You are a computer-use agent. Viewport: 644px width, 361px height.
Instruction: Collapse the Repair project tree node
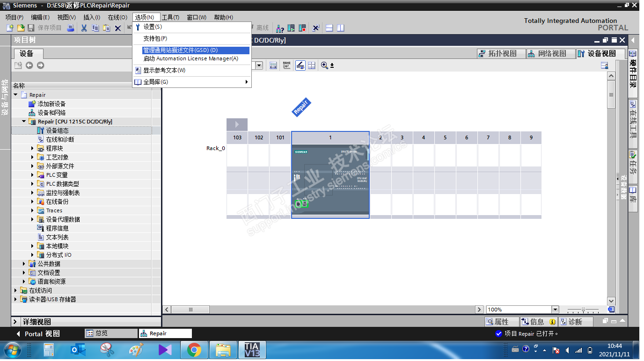coord(15,95)
